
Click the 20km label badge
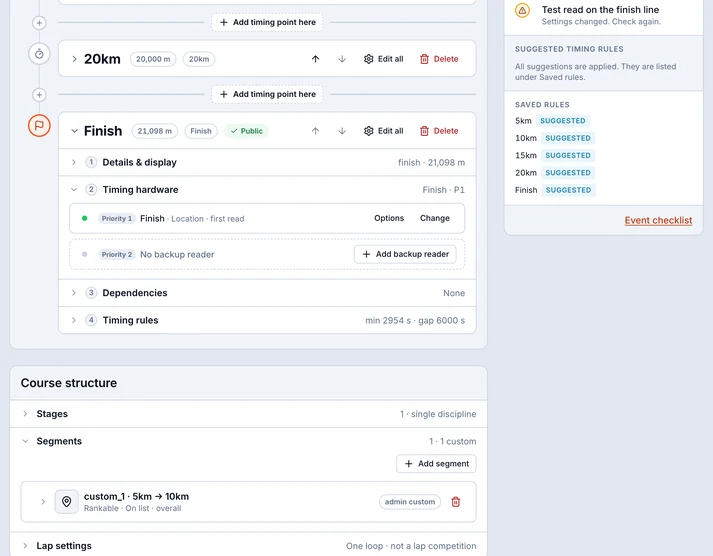click(x=199, y=59)
